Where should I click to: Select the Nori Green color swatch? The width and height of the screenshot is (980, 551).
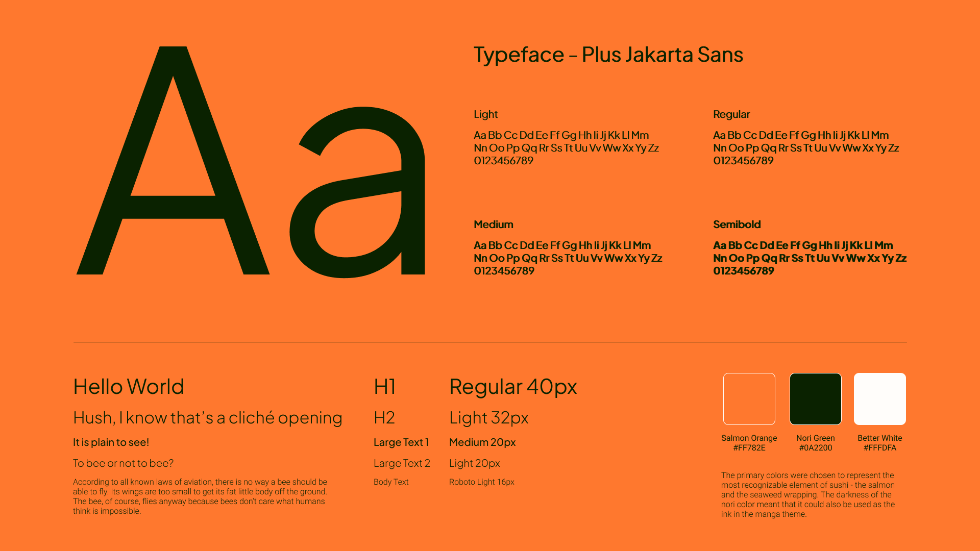(x=815, y=398)
